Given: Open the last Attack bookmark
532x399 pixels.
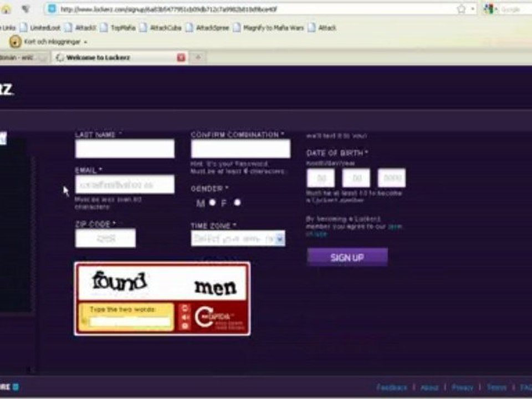Looking at the screenshot, I should (322, 28).
